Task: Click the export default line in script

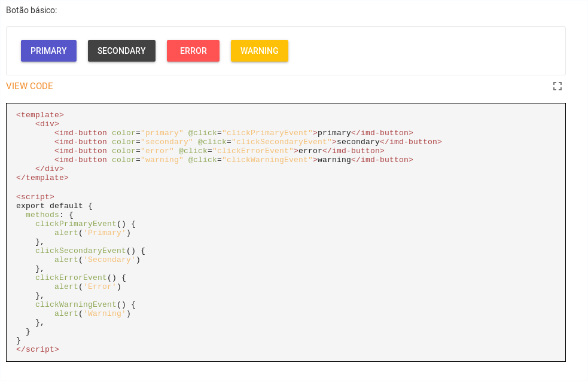Action: [x=54, y=206]
